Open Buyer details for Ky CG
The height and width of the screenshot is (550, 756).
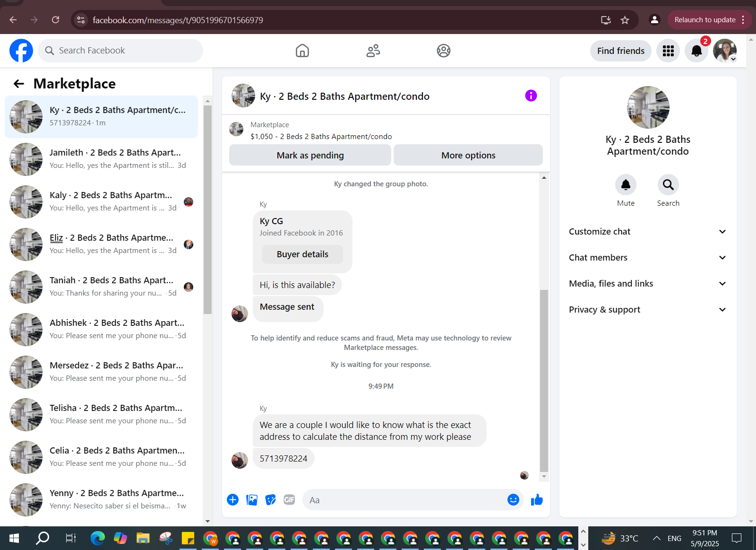click(x=302, y=254)
